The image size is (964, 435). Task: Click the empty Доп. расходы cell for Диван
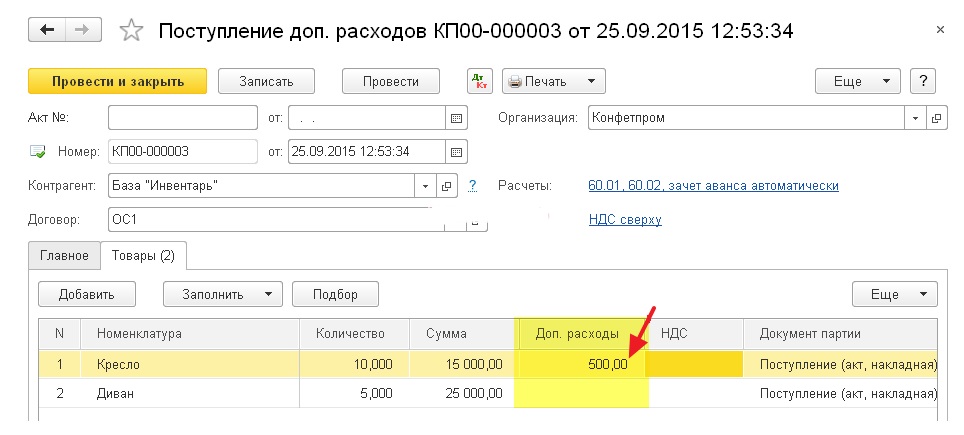(582, 393)
